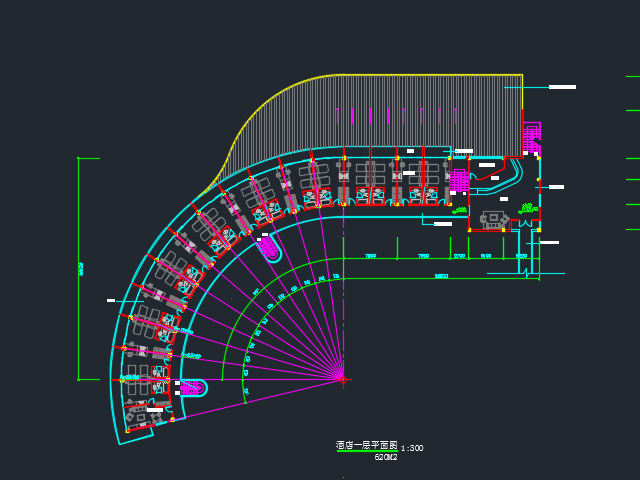
Task: Pick the magenta rounded element in the lower-left wing
Action: [x=192, y=388]
